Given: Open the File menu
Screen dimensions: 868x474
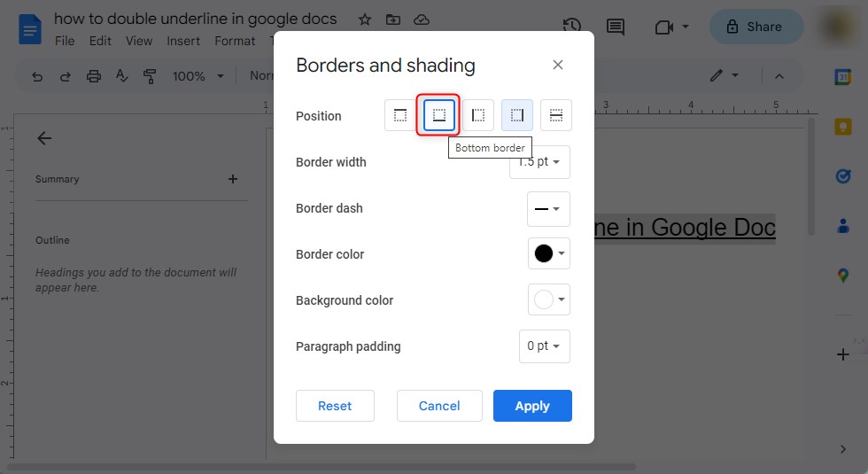Looking at the screenshot, I should [65, 41].
